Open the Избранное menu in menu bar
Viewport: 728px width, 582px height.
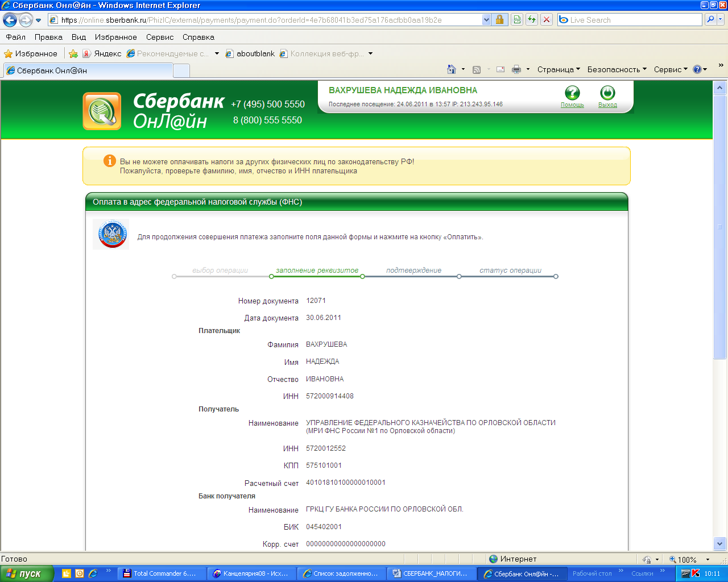point(115,37)
